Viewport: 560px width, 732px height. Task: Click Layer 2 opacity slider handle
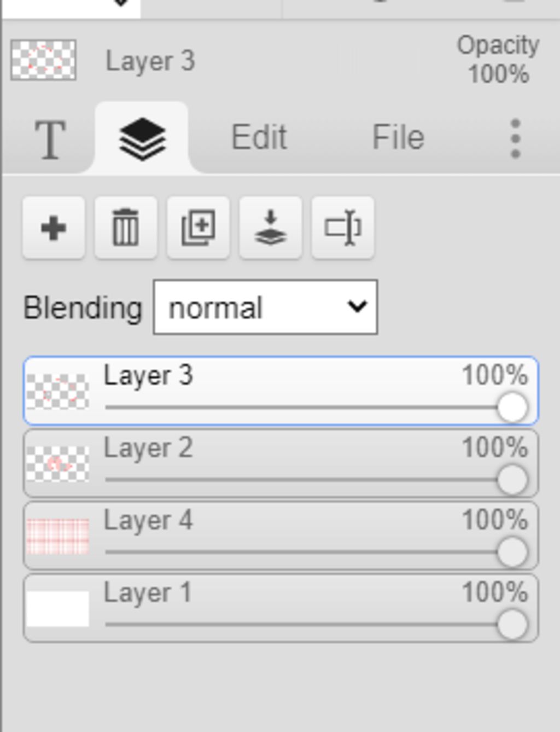(512, 480)
